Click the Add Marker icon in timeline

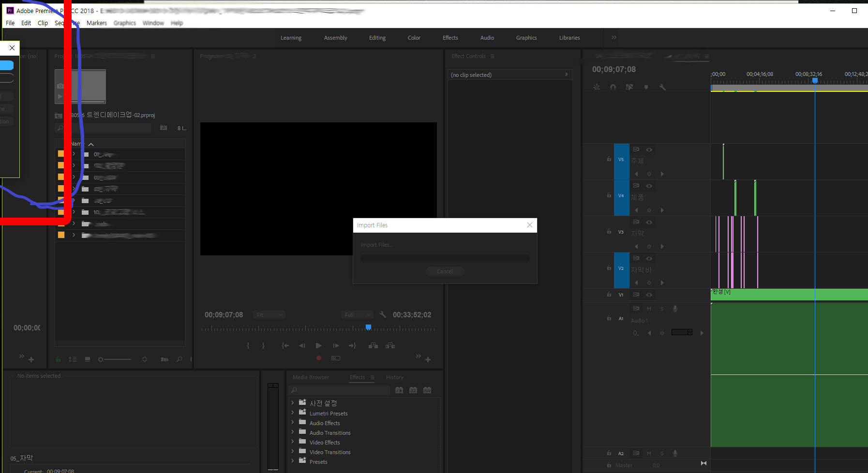(646, 87)
